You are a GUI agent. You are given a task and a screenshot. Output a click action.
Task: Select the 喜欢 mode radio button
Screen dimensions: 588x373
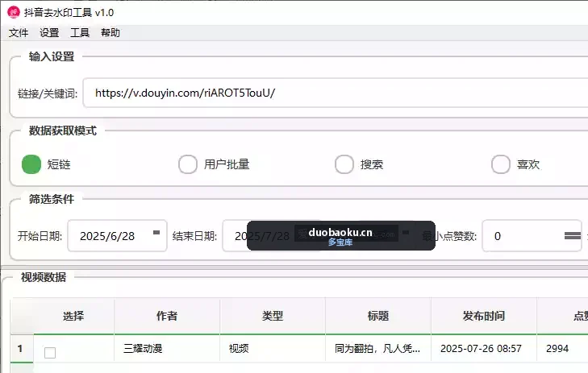[501, 164]
